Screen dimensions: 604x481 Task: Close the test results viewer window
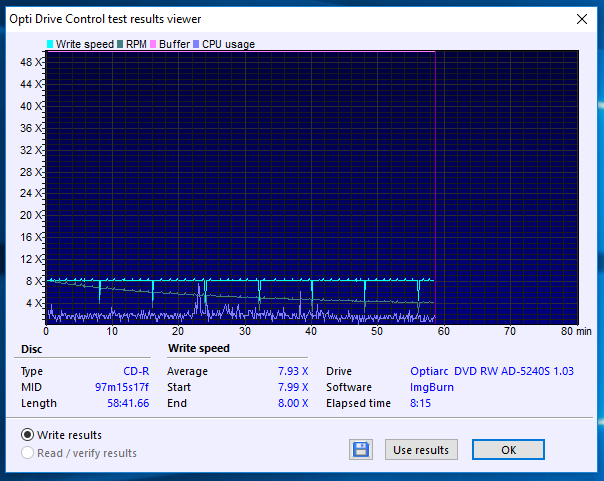click(582, 19)
